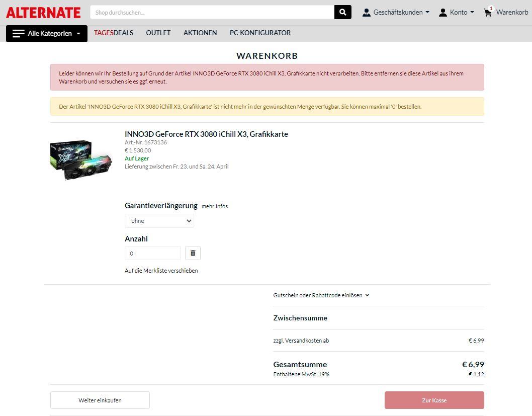Click Auf die Merkliste verschieben
Viewport: 532px width, 416px height.
(161, 271)
